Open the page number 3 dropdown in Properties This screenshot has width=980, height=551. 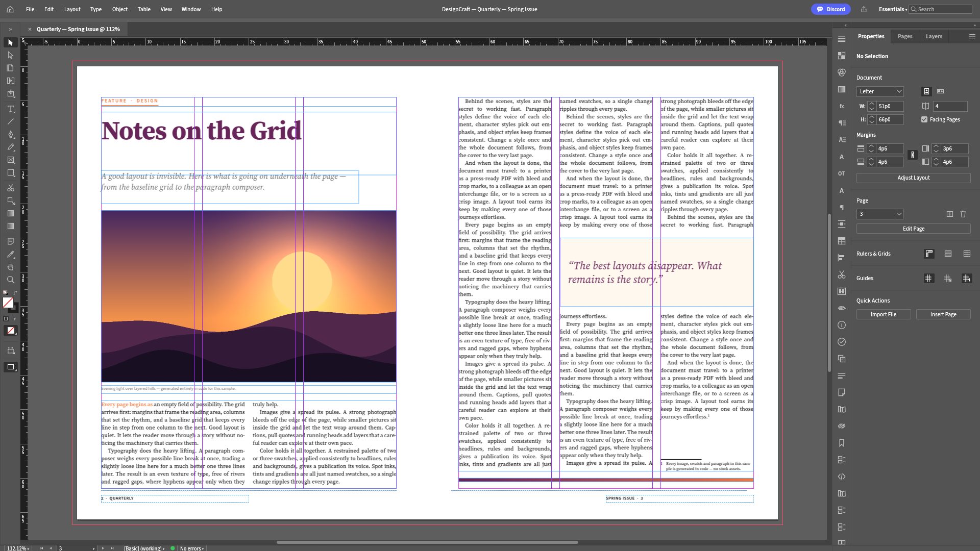[880, 214]
